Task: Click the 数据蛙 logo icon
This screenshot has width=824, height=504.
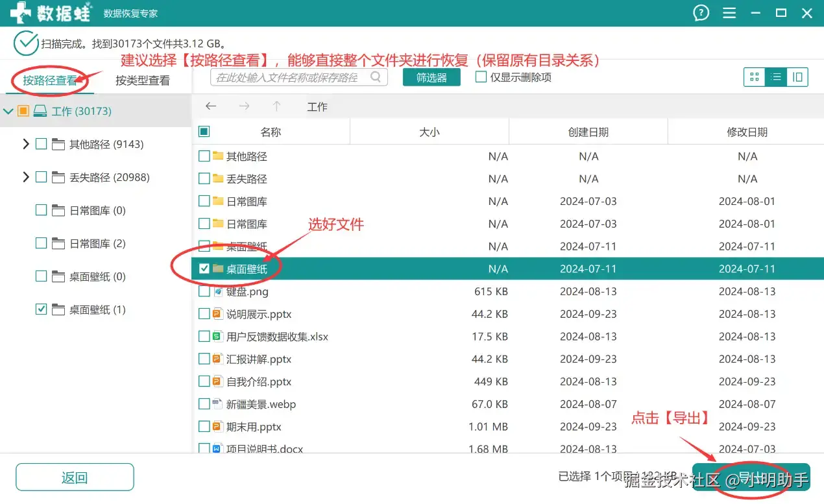Action: tap(21, 13)
